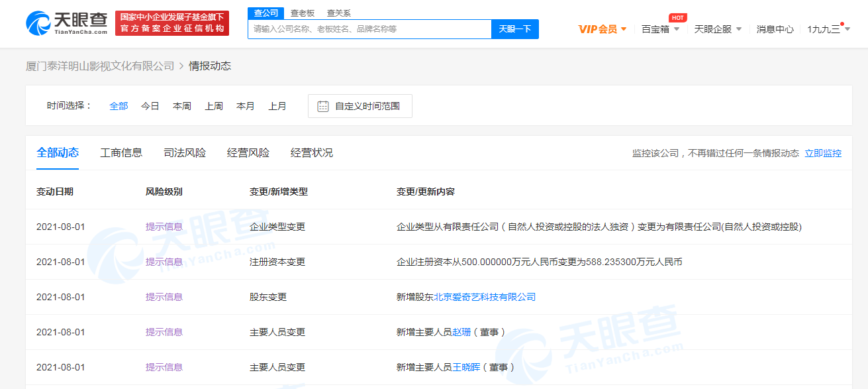The width and height of the screenshot is (868, 389).
Task: Click the 情报动态 breadcrumb text
Action: [210, 66]
